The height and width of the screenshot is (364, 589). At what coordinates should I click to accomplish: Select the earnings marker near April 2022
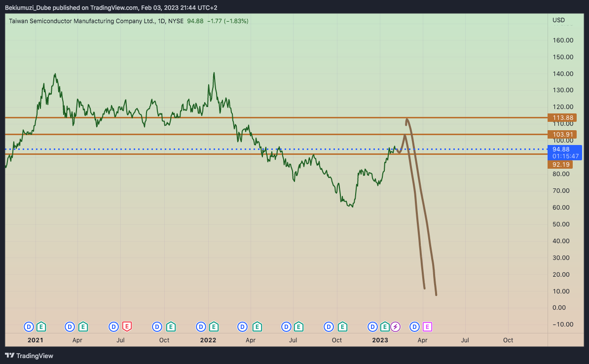pyautogui.click(x=257, y=327)
